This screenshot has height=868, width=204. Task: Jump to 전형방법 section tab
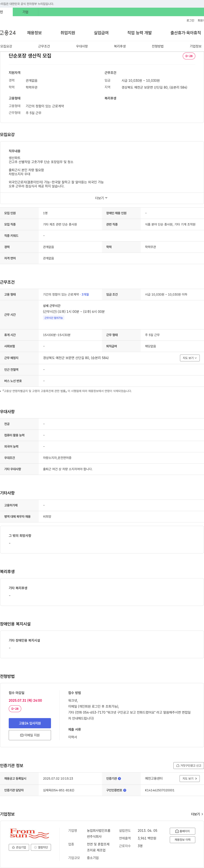pyautogui.click(x=158, y=46)
